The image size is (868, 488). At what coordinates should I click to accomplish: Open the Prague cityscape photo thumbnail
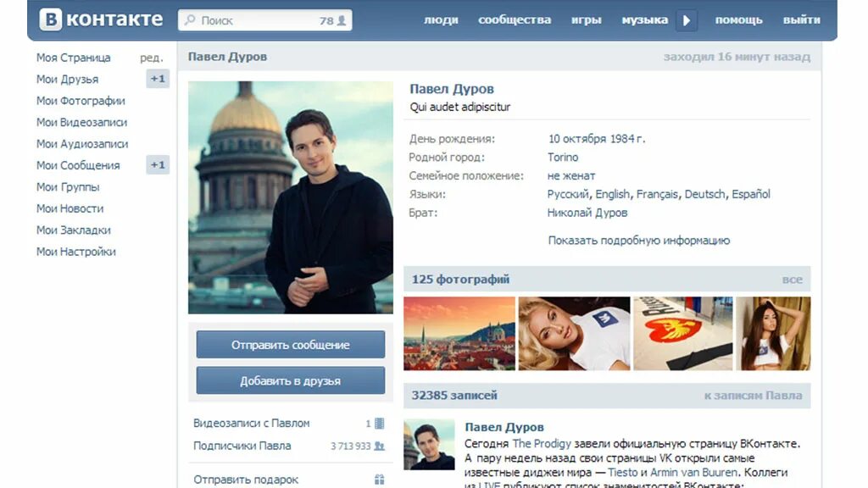(459, 333)
